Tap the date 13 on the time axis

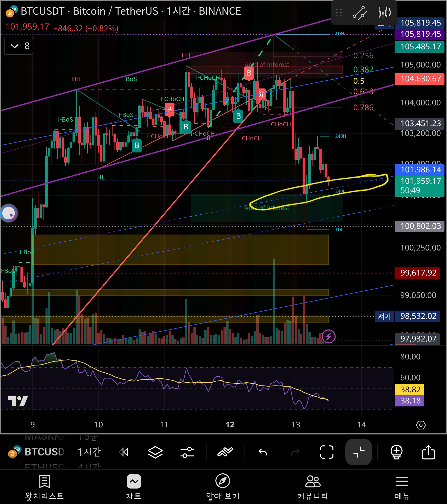coord(296,425)
